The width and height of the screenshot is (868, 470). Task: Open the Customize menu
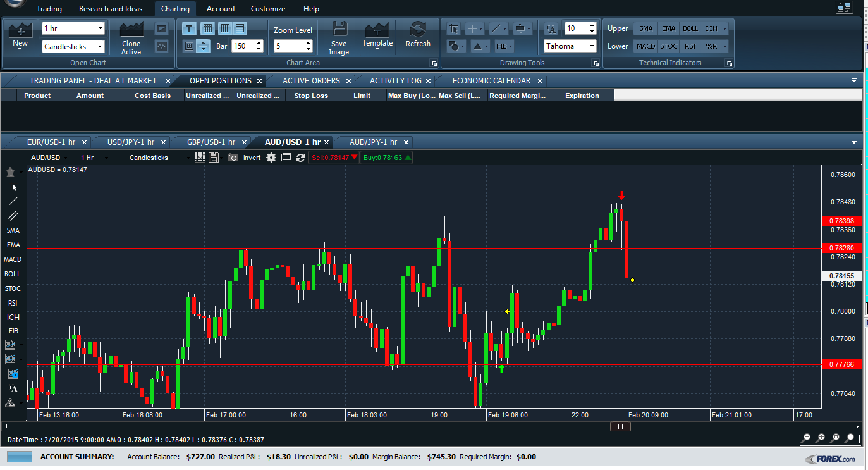pyautogui.click(x=268, y=9)
